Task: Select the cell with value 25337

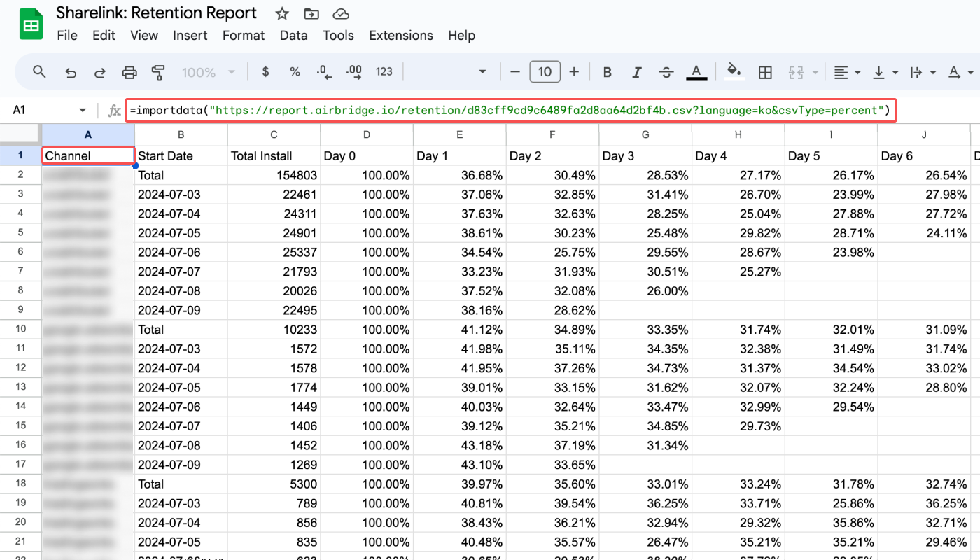Action: click(274, 252)
